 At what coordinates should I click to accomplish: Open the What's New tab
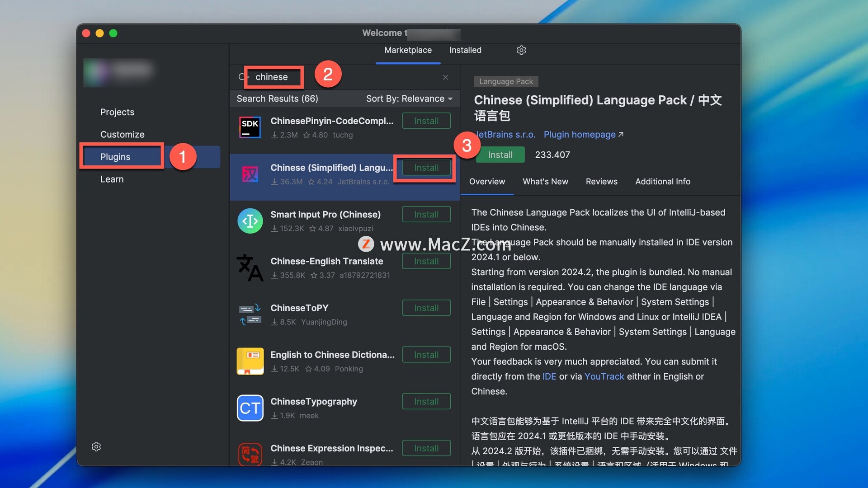tap(545, 182)
